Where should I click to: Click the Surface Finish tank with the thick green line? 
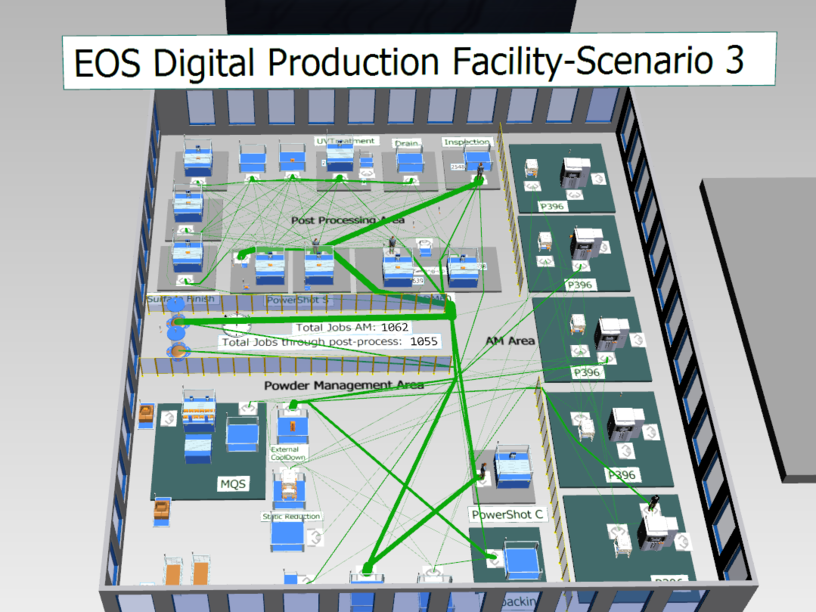point(176,322)
